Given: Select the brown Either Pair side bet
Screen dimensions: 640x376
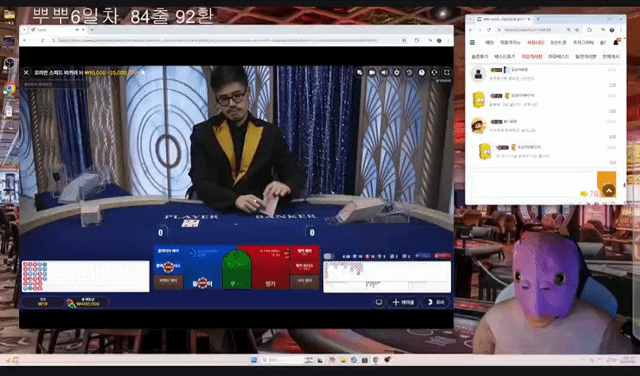Looking at the screenshot, I should [304, 282].
